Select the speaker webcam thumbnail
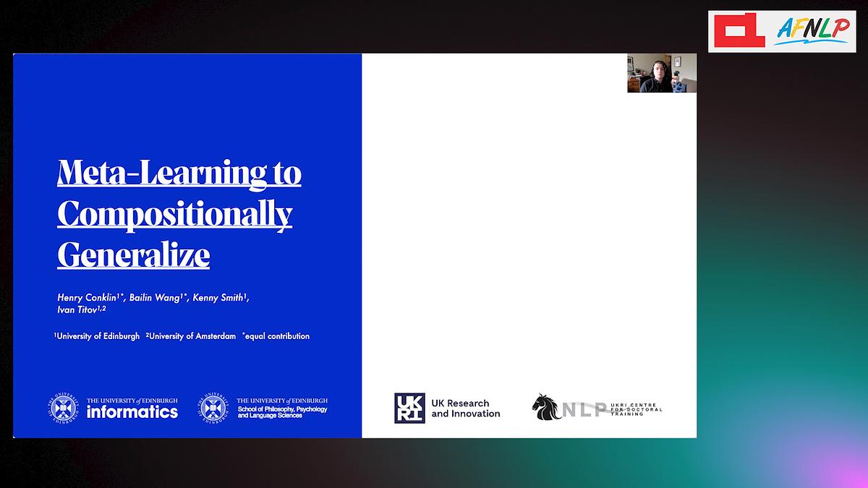The height and width of the screenshot is (488, 868). pyautogui.click(x=661, y=73)
